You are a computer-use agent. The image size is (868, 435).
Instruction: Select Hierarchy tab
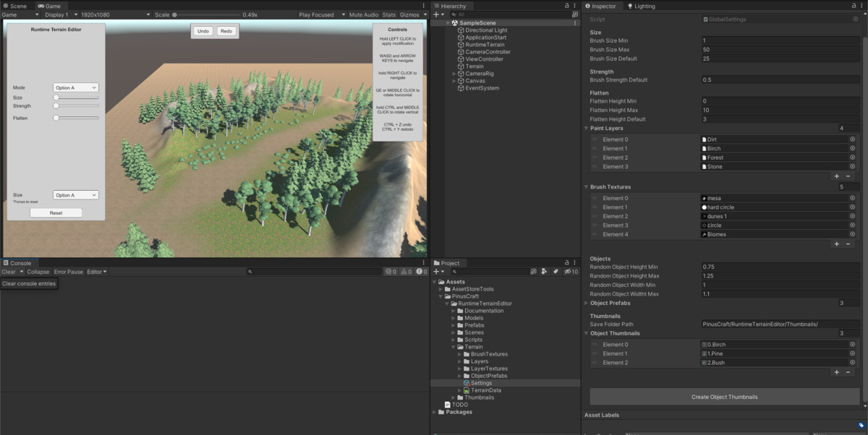pos(450,6)
